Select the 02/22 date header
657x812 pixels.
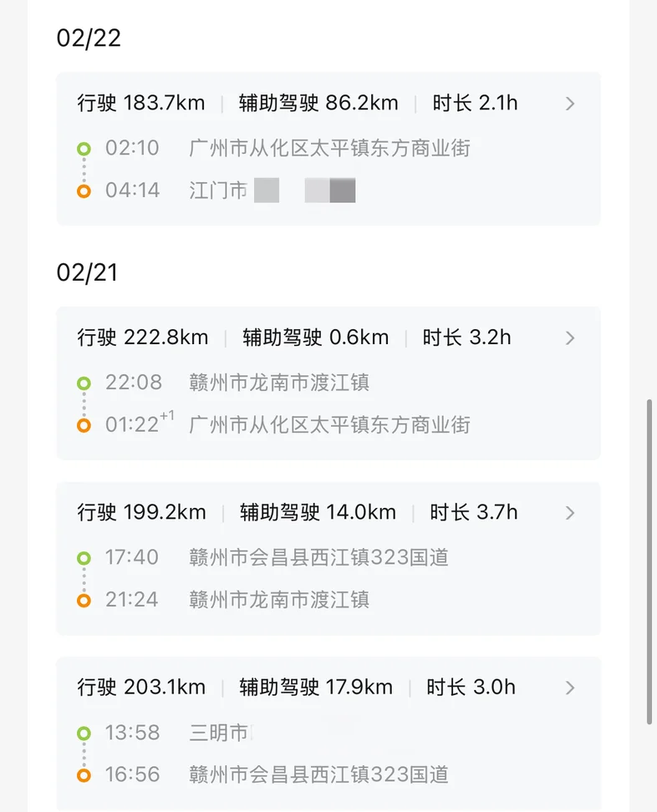(x=89, y=38)
